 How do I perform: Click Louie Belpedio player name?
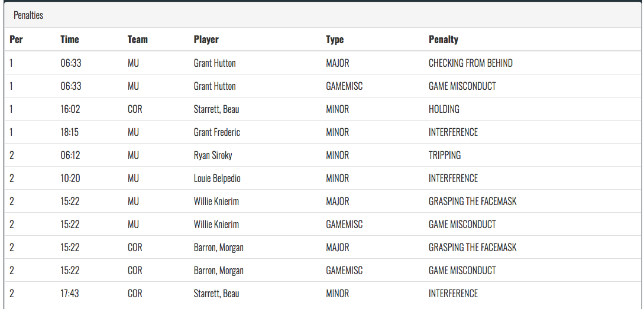pos(218,178)
